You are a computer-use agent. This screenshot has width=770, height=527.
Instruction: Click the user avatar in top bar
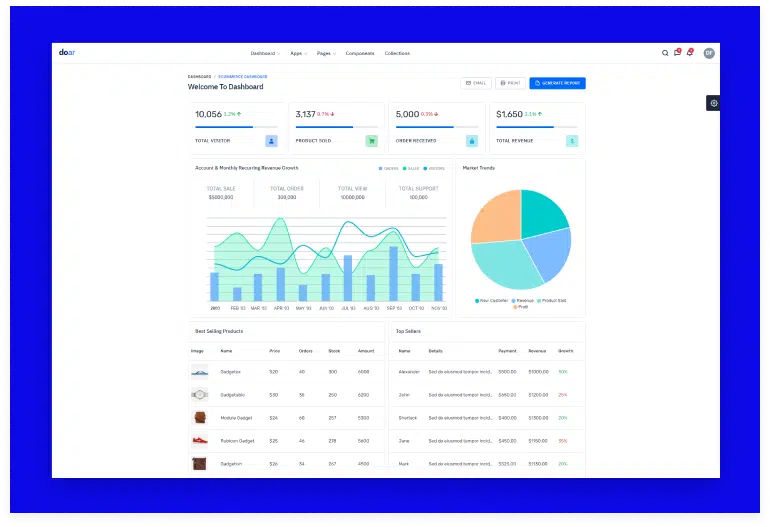(x=709, y=53)
